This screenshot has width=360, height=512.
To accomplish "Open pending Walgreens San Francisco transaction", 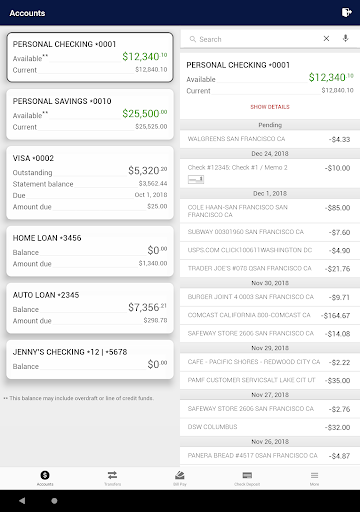I will [x=270, y=139].
